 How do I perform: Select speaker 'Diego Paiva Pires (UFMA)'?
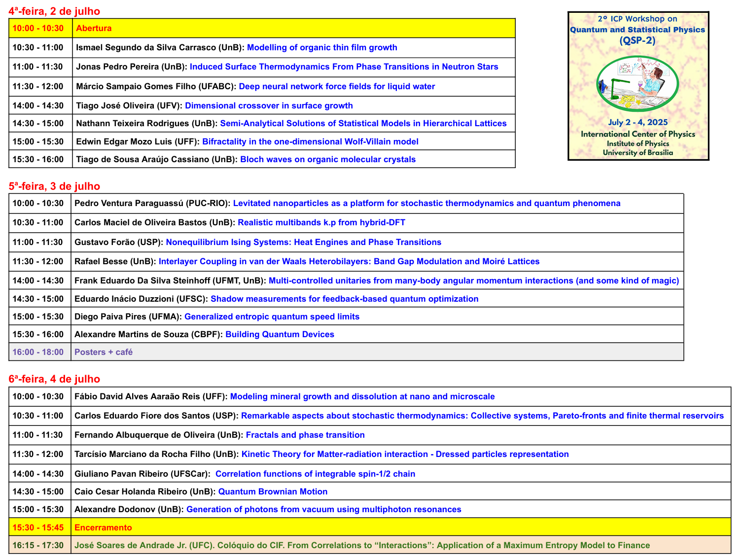pos(128,316)
